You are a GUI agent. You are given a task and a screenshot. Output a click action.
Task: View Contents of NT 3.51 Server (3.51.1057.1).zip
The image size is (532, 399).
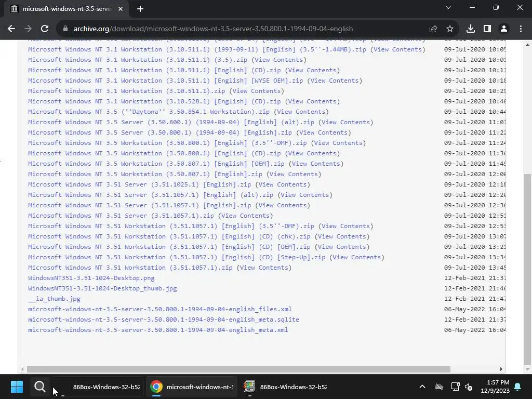pos(245,216)
